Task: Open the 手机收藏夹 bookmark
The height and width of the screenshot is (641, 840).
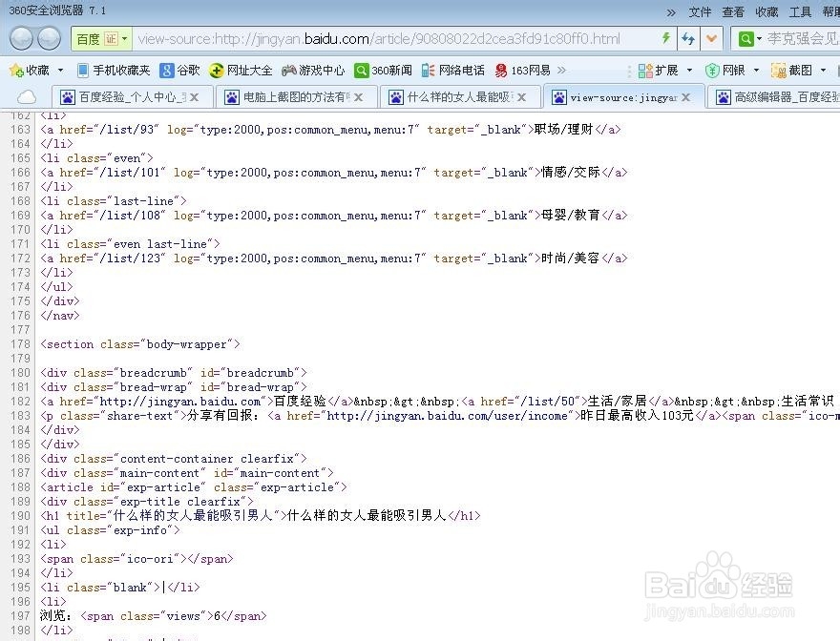Action: coord(114,71)
